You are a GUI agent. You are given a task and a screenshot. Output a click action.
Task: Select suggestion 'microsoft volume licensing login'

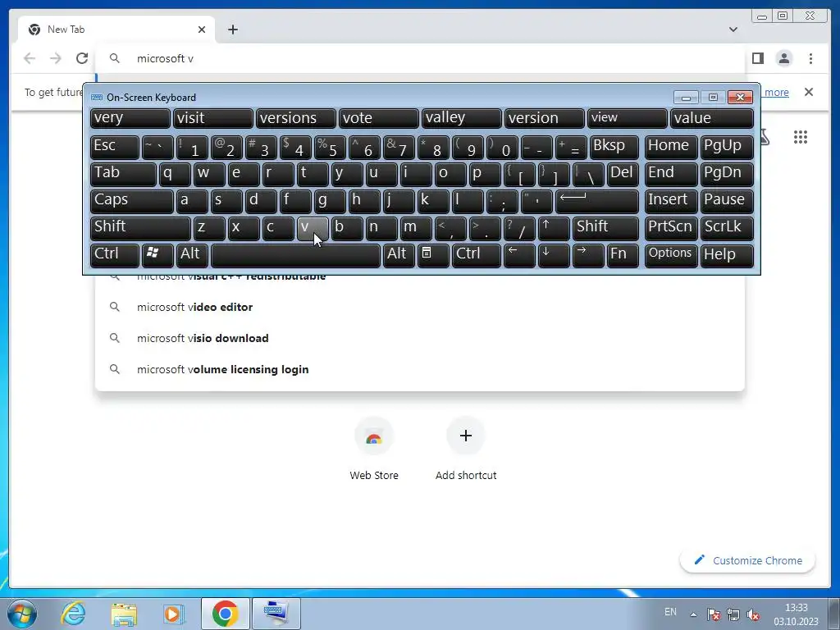coord(420,369)
